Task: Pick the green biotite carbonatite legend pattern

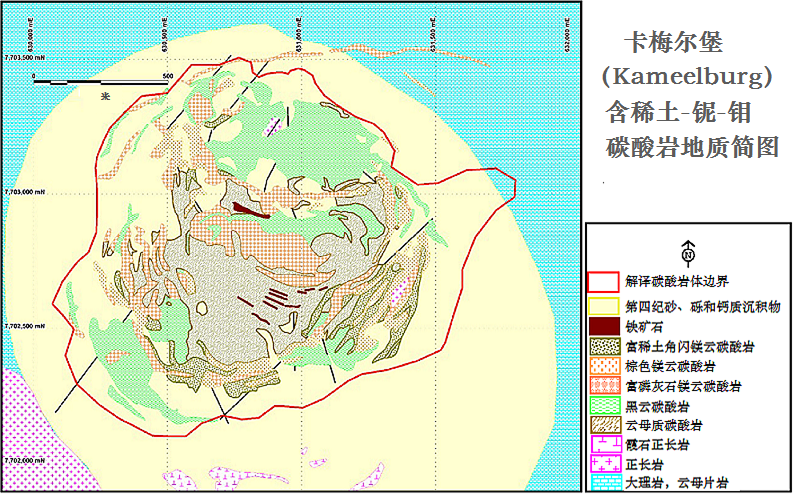Action: tap(604, 405)
